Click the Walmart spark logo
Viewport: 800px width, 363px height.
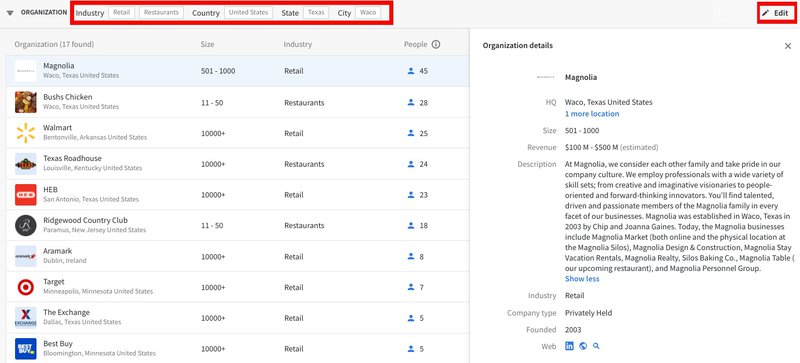point(26,133)
